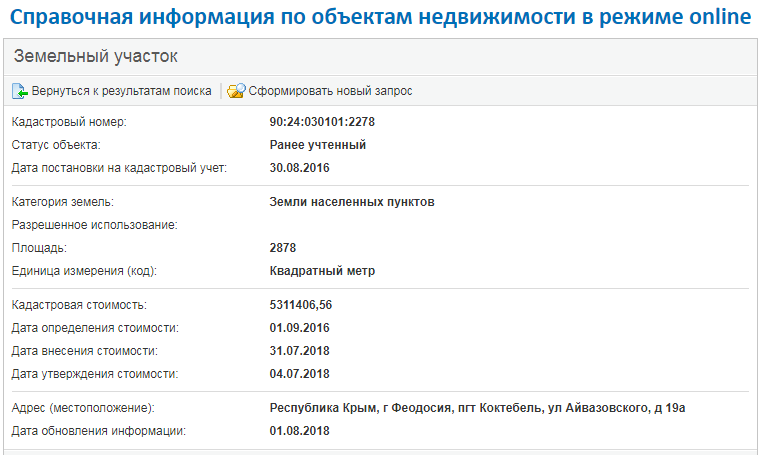
Task: Click the "Сформировать новый запрос" link
Action: pos(330,91)
